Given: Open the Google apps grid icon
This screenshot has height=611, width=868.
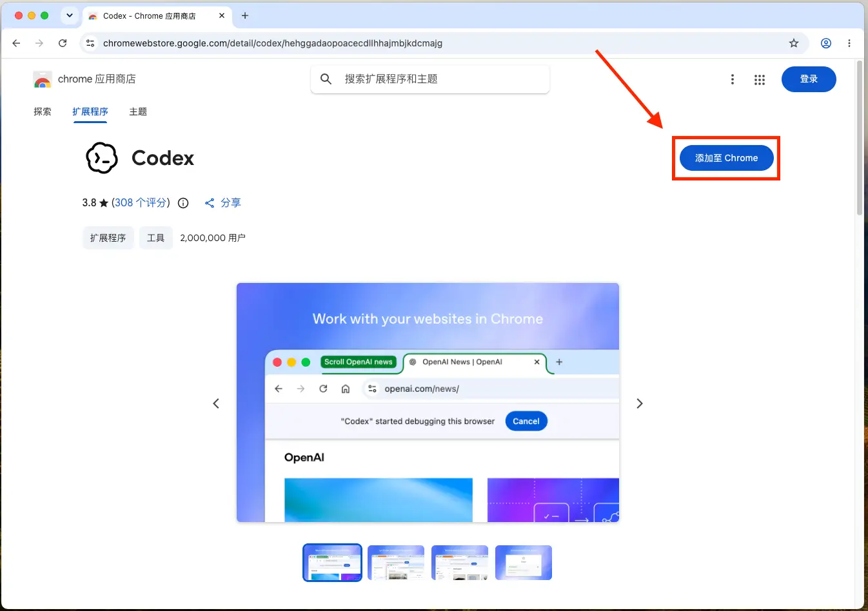Looking at the screenshot, I should [760, 79].
